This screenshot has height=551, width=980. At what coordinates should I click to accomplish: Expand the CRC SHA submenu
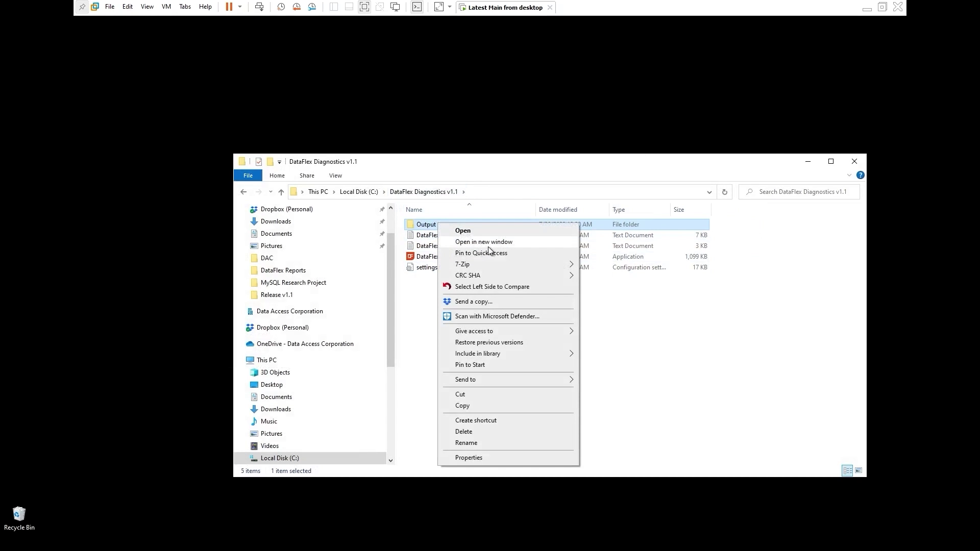(x=509, y=275)
